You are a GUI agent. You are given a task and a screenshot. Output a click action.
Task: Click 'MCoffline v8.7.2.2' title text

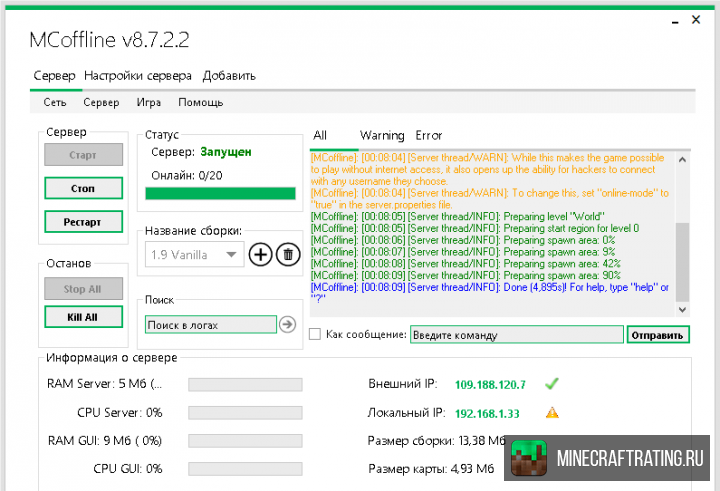pyautogui.click(x=109, y=40)
